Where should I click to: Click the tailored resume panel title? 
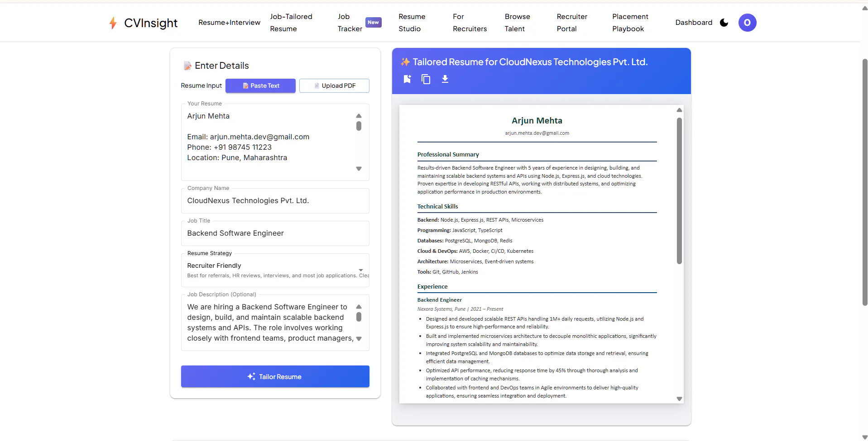530,62
